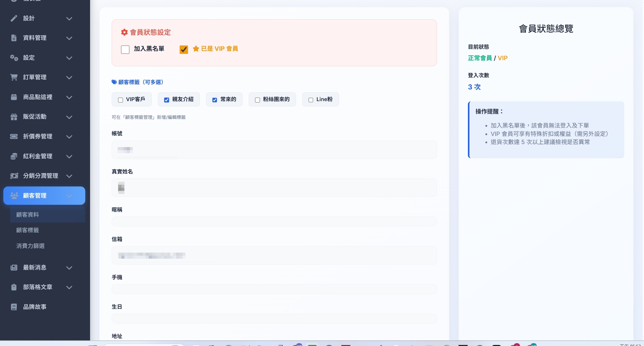The image size is (644, 346).
Task: Uncheck the 已是 VIP 會員 checkbox
Action: (x=183, y=49)
